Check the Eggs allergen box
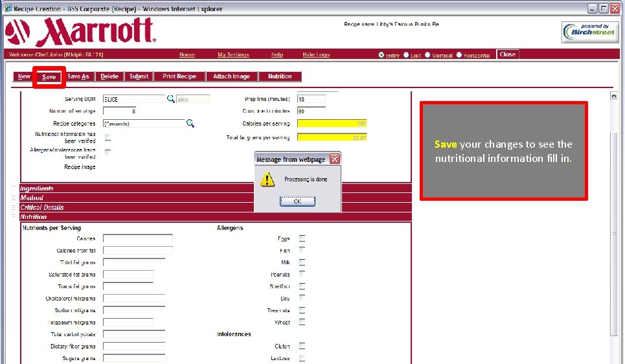625x364 pixels. point(302,238)
